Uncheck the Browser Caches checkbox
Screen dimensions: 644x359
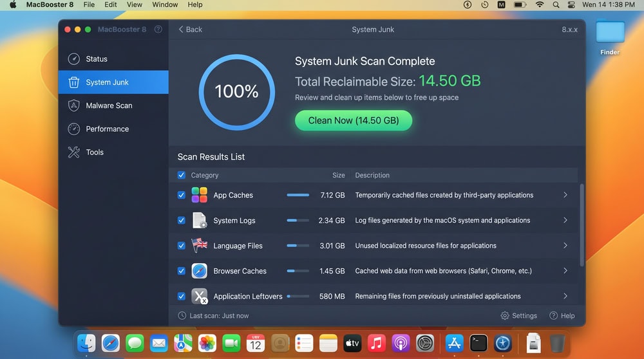pos(181,272)
